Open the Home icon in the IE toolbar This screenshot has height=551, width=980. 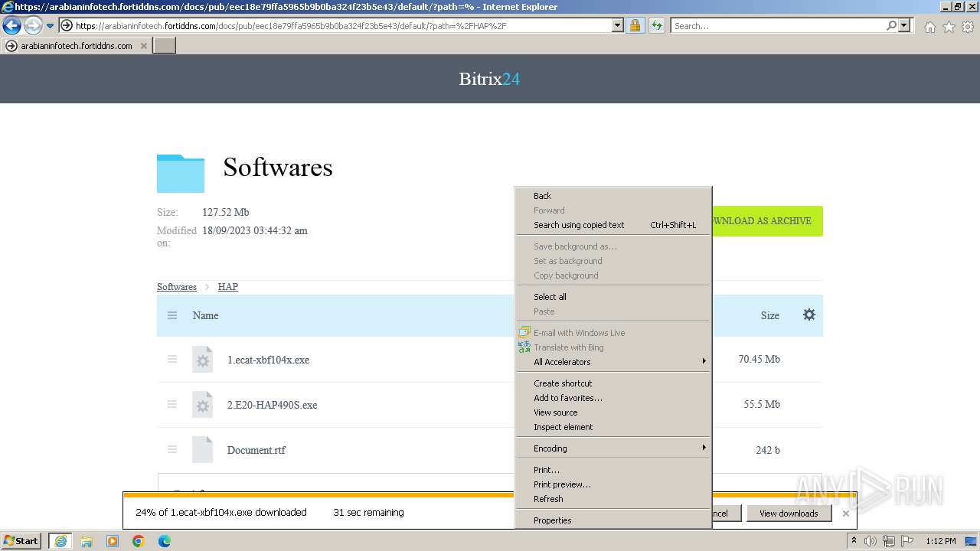(x=929, y=27)
